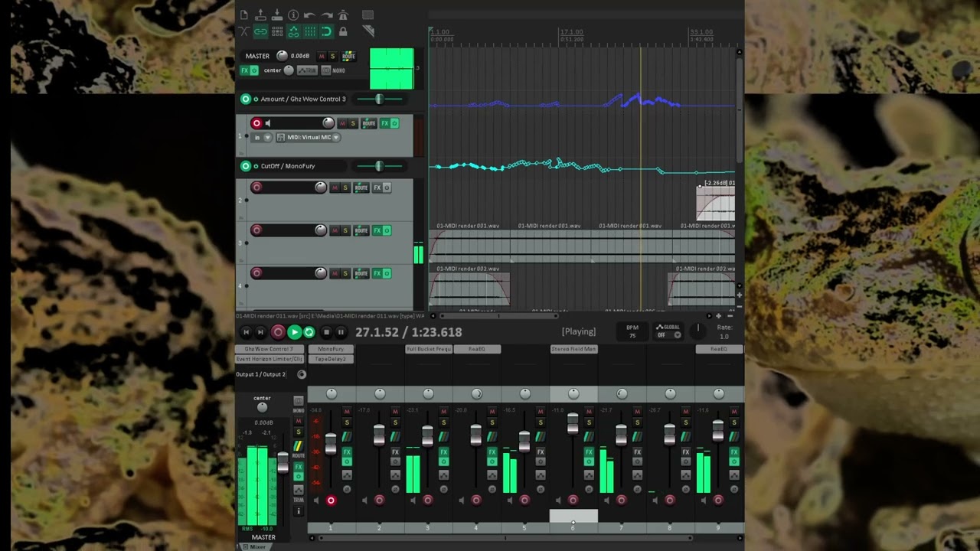Open Event Horizon Limiter FX slot
Viewport: 980px width, 551px height.
(x=269, y=359)
